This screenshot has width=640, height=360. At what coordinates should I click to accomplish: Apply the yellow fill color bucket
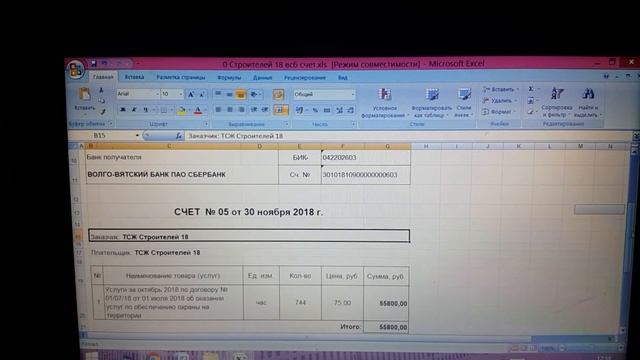182,110
